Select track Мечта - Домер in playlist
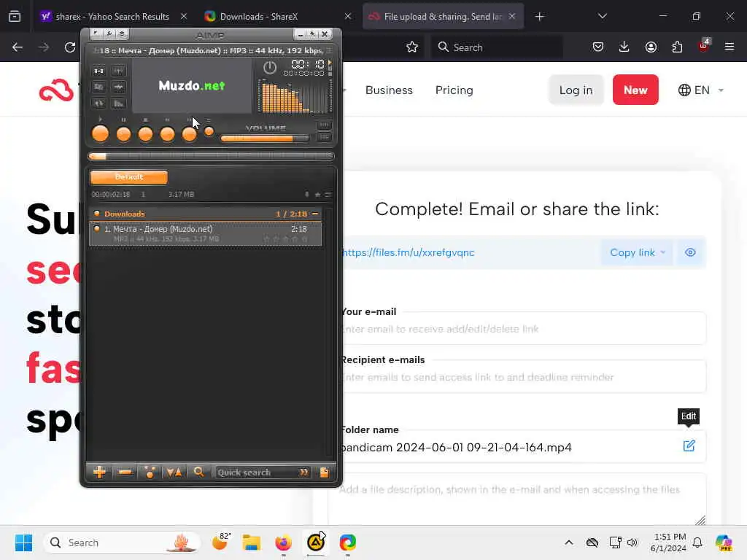This screenshot has height=560, width=747. 205,234
